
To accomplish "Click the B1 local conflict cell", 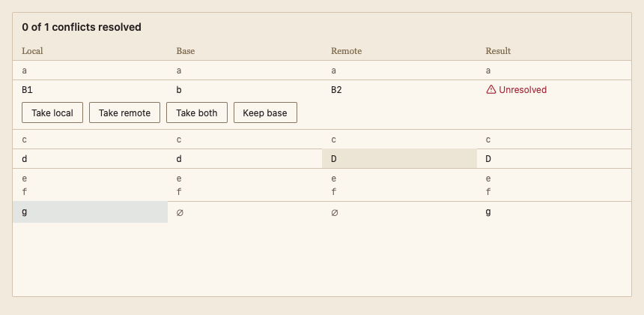I will click(90, 90).
